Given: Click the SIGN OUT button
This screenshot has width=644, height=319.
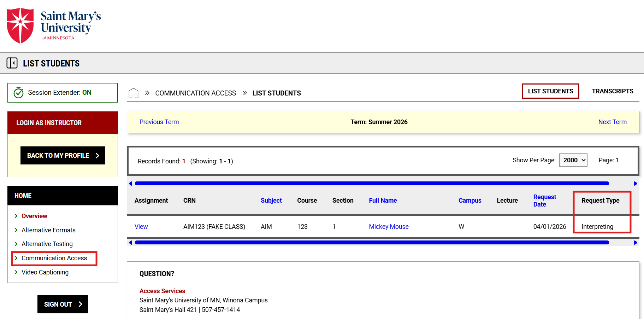Looking at the screenshot, I should coord(63,304).
